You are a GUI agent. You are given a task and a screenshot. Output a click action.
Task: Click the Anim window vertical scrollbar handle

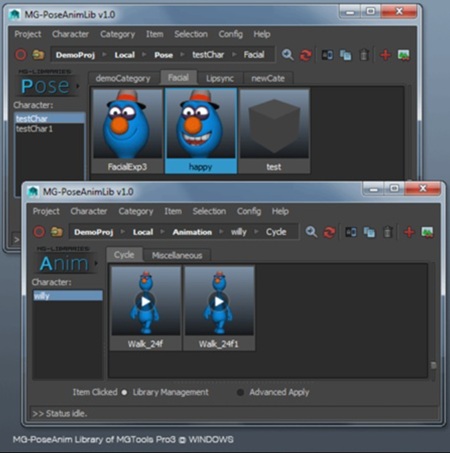click(433, 365)
